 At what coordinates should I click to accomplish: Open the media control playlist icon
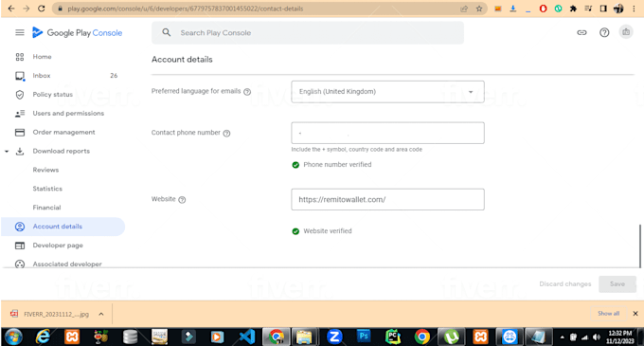588,9
